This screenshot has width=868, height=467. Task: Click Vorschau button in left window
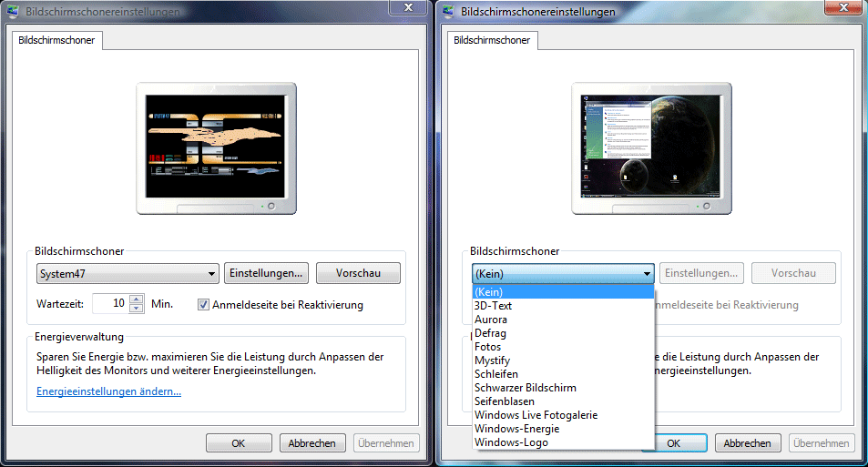coord(358,273)
